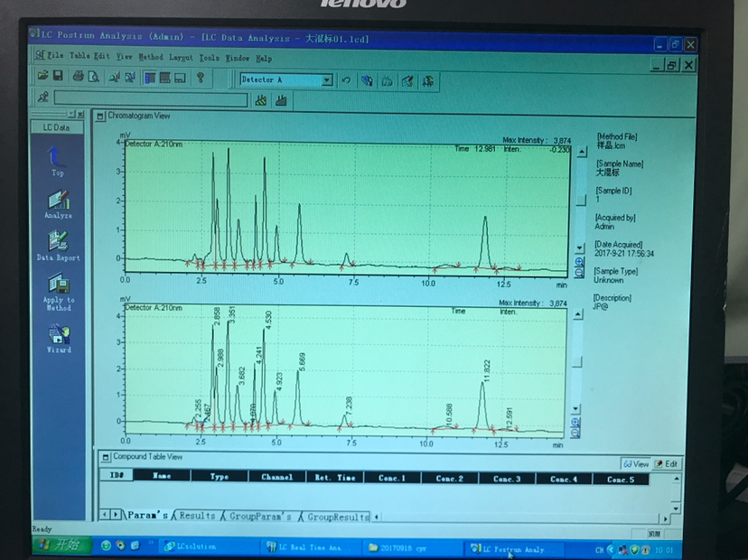The width and height of the screenshot is (748, 560).
Task: Click the Conc. 1 column header
Action: coord(392,478)
